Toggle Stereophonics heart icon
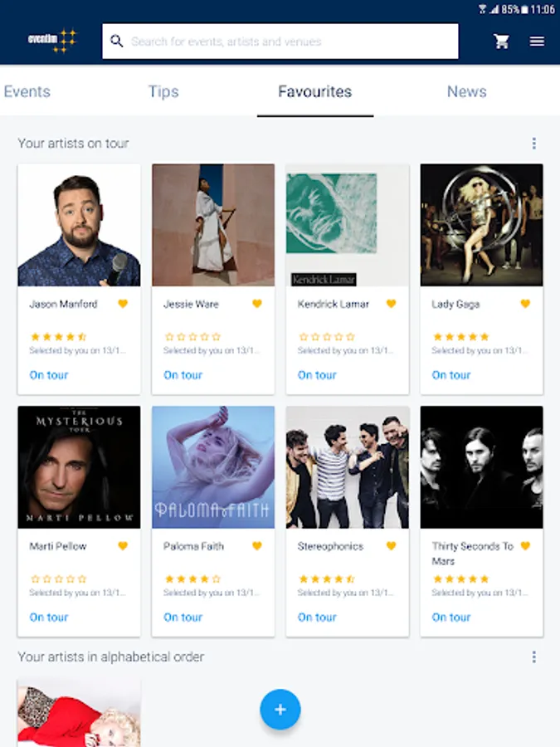560x747 pixels. click(x=391, y=546)
